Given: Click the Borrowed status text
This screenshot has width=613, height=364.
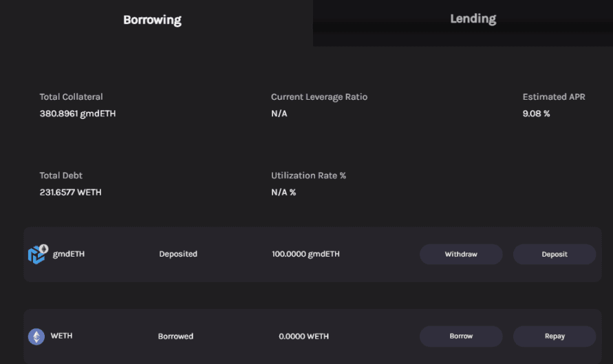Looking at the screenshot, I should 175,336.
